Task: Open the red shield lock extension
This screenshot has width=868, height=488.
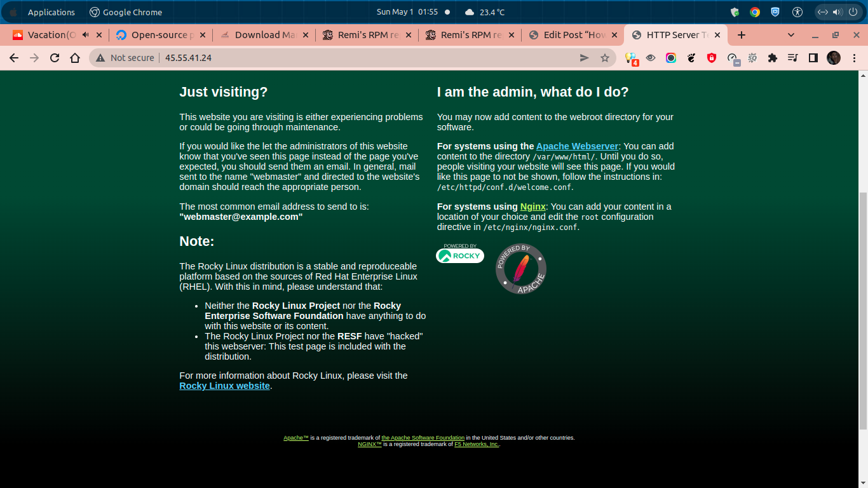Action: (x=712, y=58)
